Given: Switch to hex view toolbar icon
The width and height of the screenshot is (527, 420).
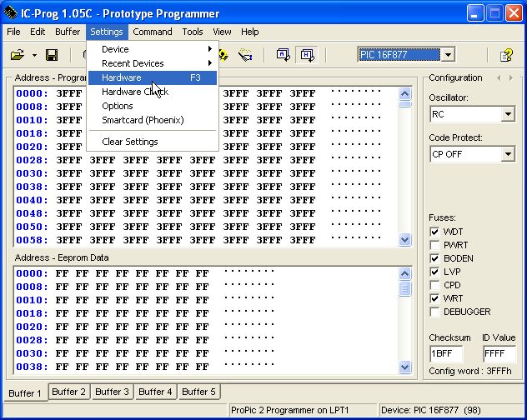Looking at the screenshot, I should tap(306, 55).
